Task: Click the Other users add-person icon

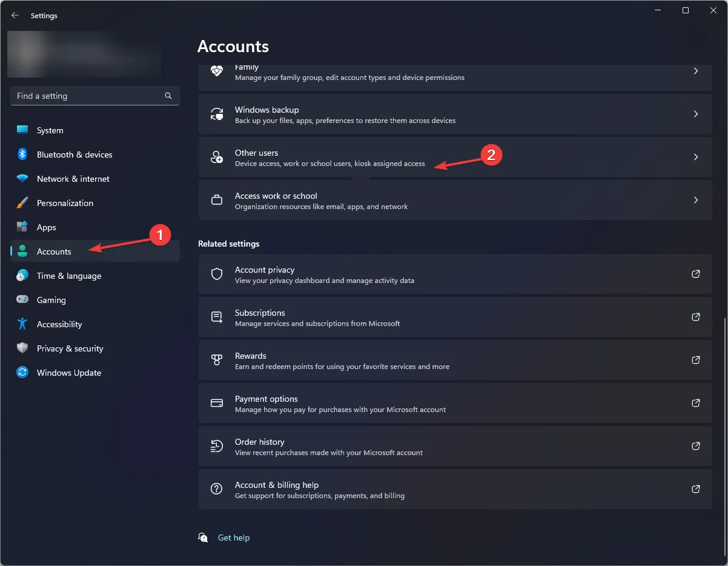Action: tap(217, 157)
